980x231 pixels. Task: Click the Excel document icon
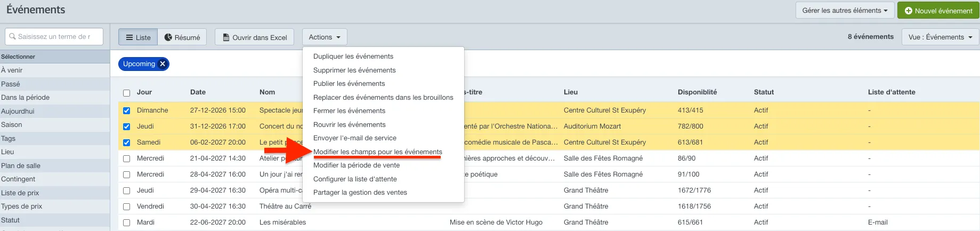[226, 37]
